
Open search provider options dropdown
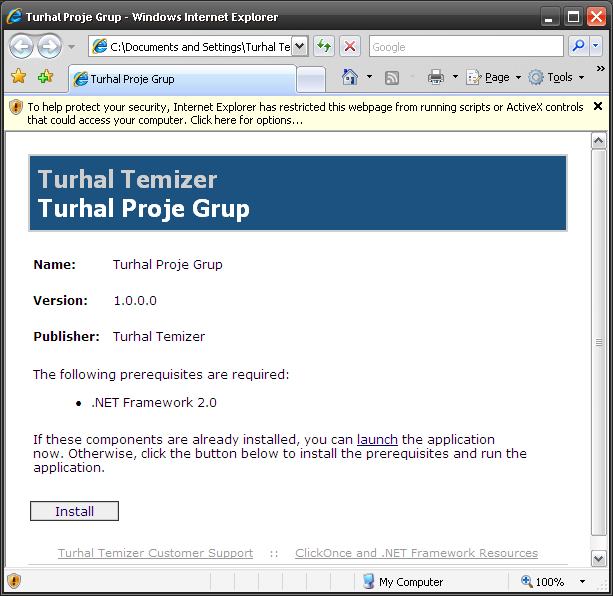[595, 47]
